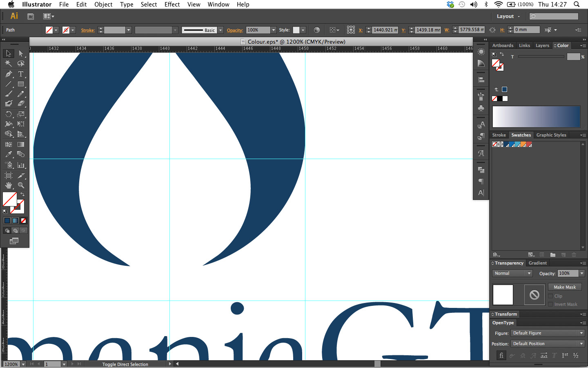Screen dimensions: 588x368
Task: Select the Mesh tool
Action: (8, 144)
